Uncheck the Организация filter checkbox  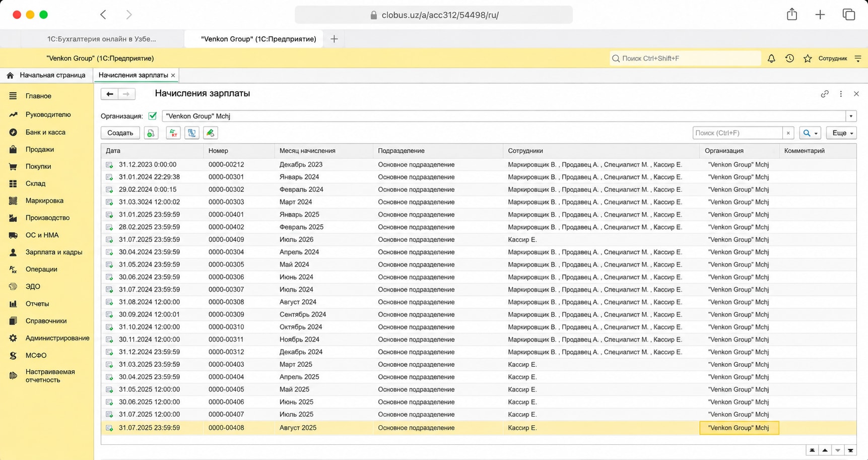point(153,116)
